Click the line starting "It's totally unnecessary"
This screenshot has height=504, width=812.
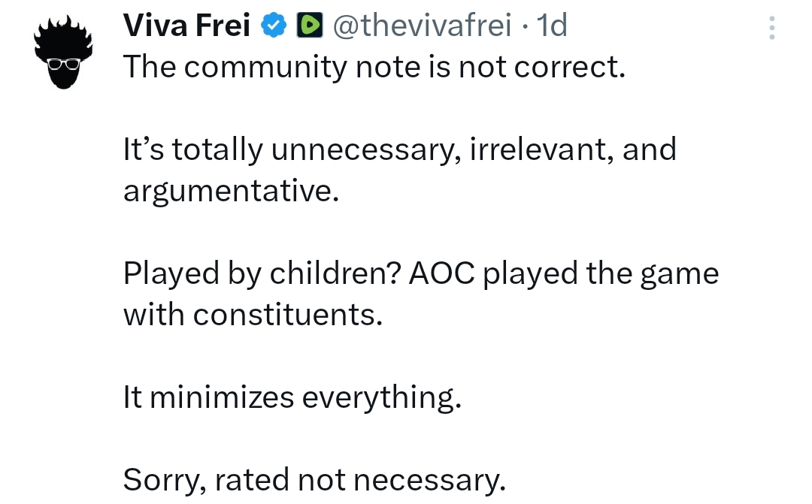[400, 149]
